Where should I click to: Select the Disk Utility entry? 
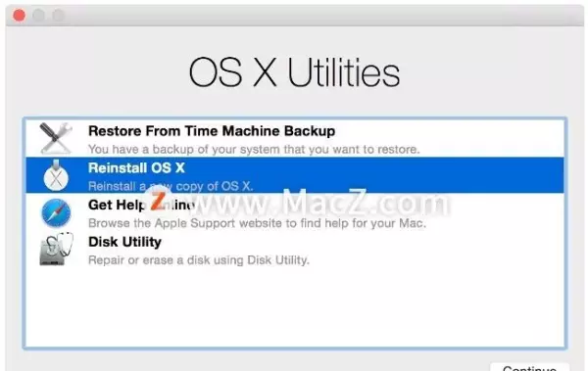(295, 250)
